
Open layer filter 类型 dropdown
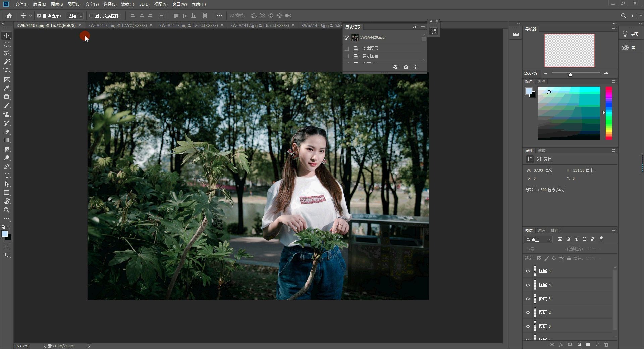(538, 239)
